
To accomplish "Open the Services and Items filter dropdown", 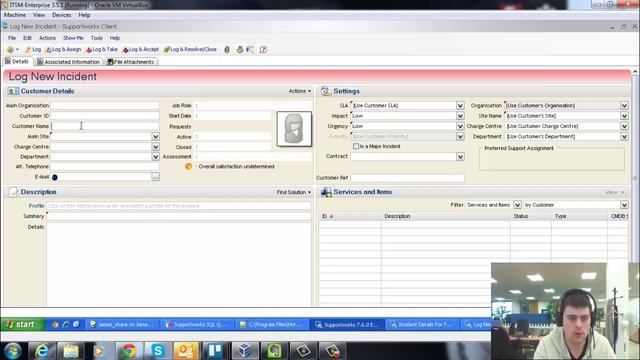I will 517,205.
